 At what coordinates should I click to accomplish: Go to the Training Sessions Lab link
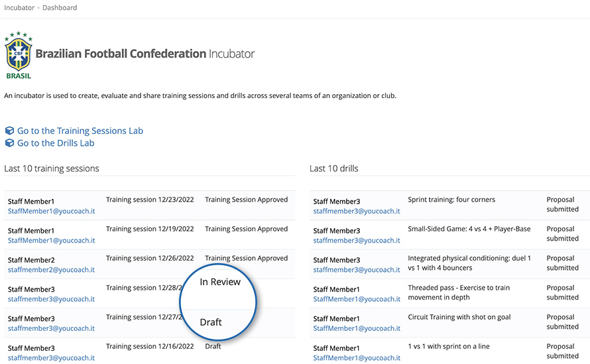80,131
